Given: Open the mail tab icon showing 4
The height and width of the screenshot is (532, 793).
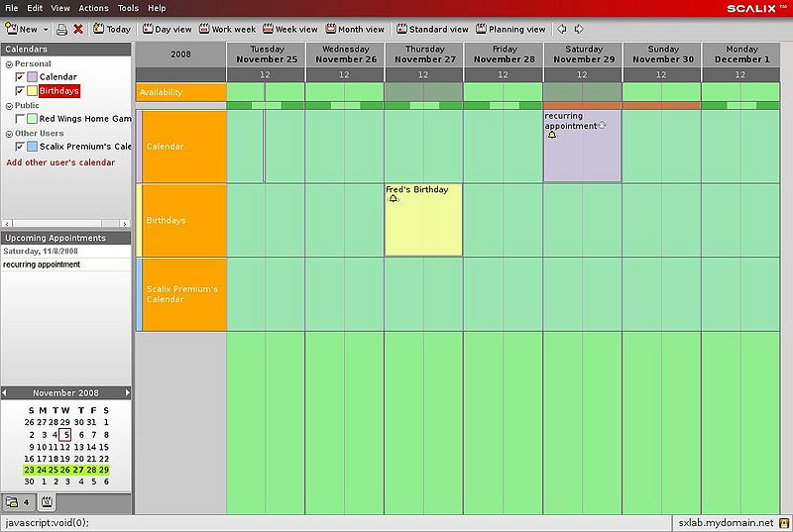Looking at the screenshot, I should (x=19, y=502).
